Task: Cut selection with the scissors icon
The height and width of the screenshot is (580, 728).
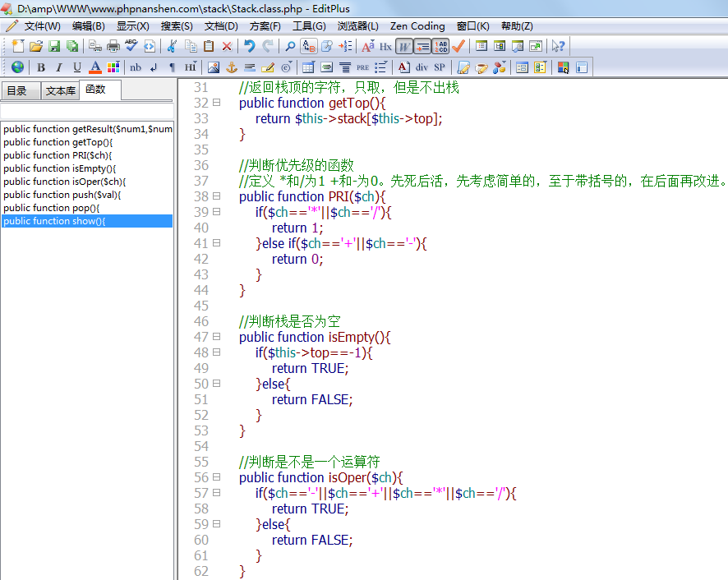Action: (172, 46)
